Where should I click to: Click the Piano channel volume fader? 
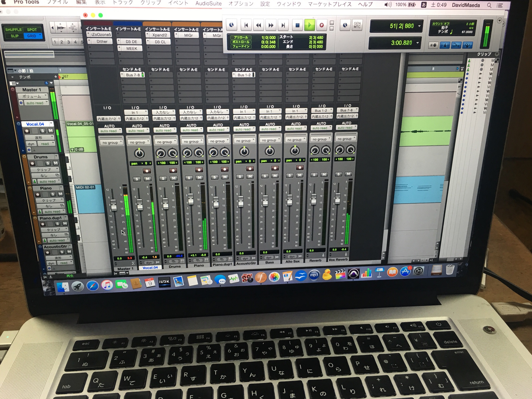pyautogui.click(x=190, y=199)
